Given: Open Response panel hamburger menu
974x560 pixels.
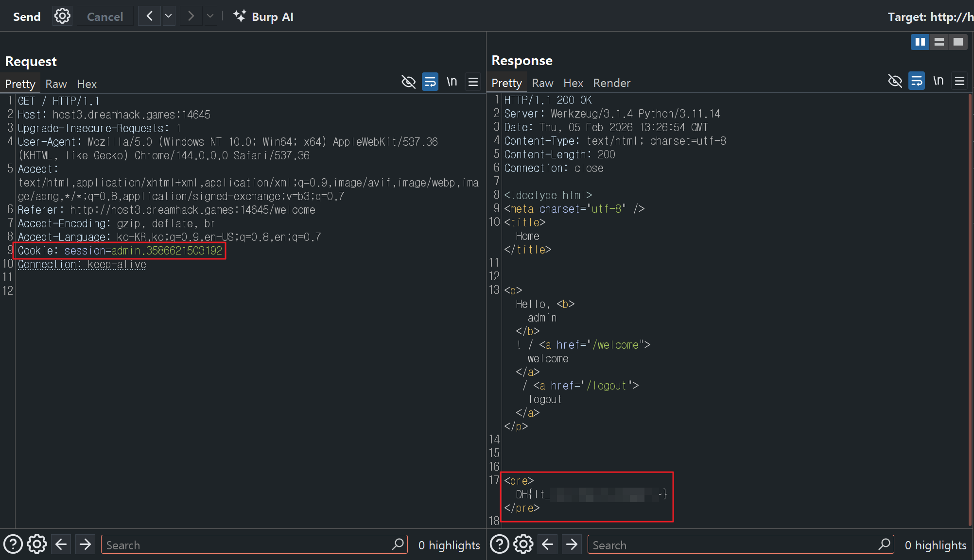Looking at the screenshot, I should click(x=959, y=81).
